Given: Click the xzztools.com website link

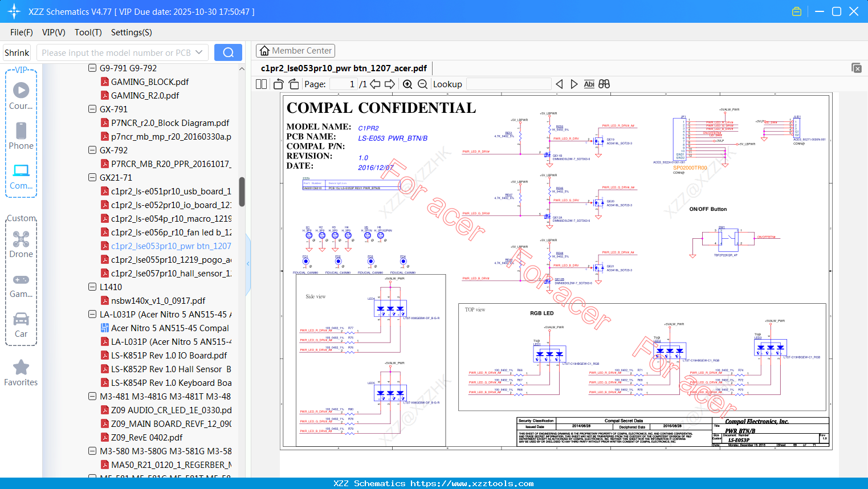Looking at the screenshot, I should [472, 483].
